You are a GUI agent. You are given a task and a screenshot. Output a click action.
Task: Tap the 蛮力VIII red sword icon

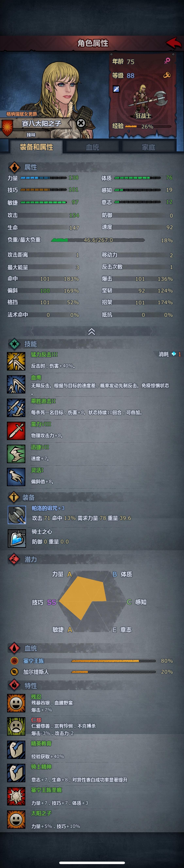tap(16, 431)
